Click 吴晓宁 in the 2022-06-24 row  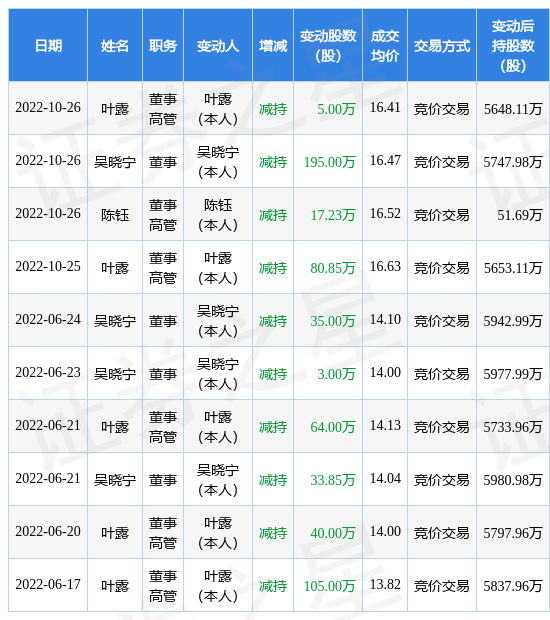[115, 321]
